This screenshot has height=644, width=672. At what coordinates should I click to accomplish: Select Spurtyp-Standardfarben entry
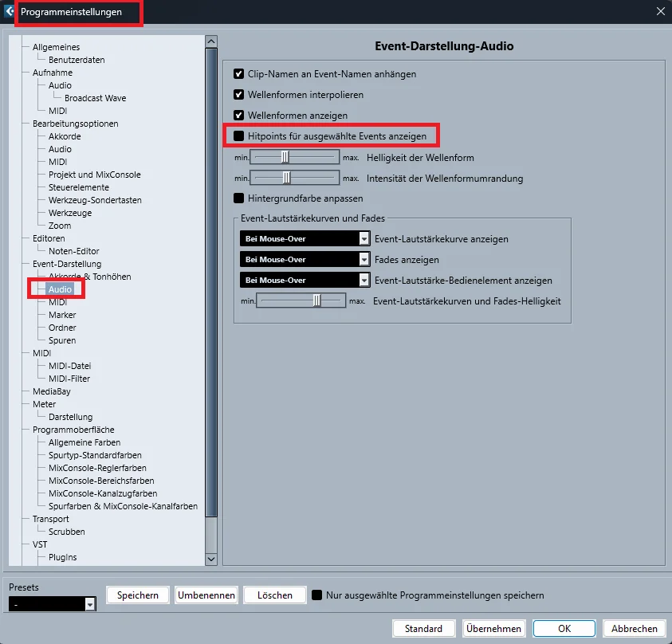95,455
